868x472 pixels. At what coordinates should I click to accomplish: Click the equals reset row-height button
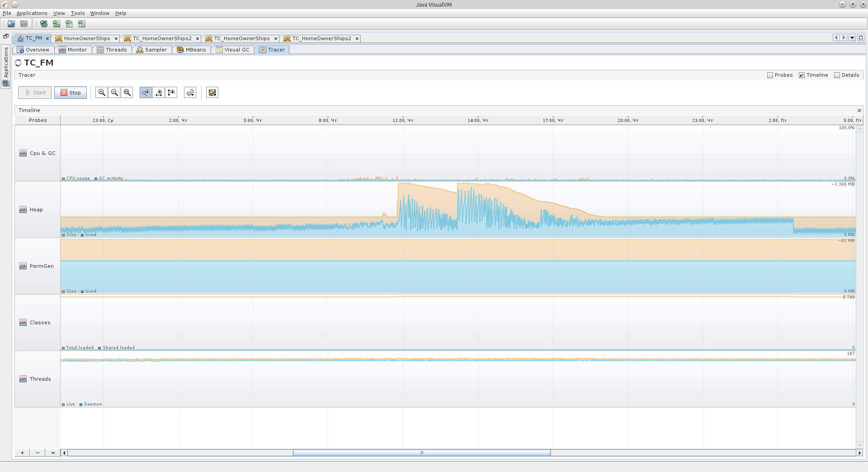(53, 453)
